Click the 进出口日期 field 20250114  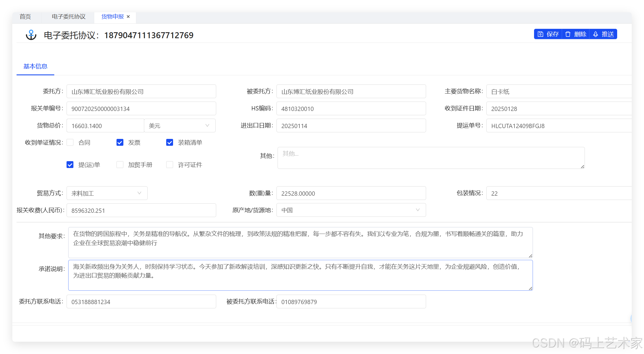pyautogui.click(x=351, y=126)
